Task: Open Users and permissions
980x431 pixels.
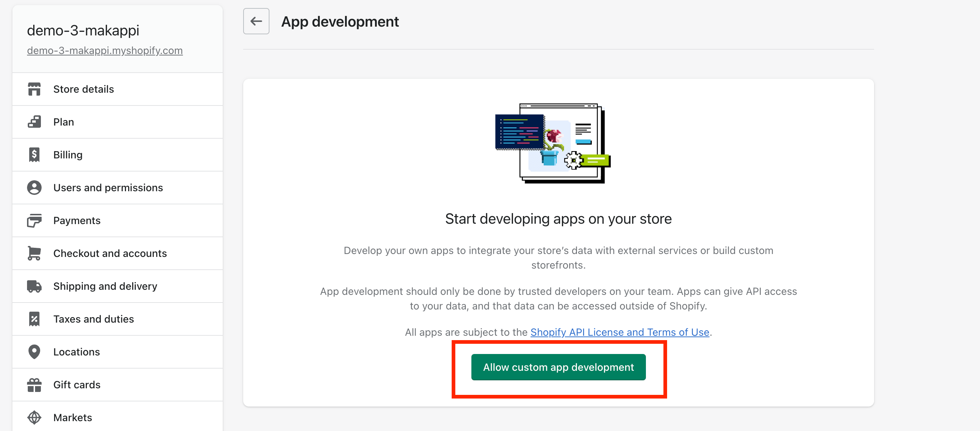Action: [118, 188]
